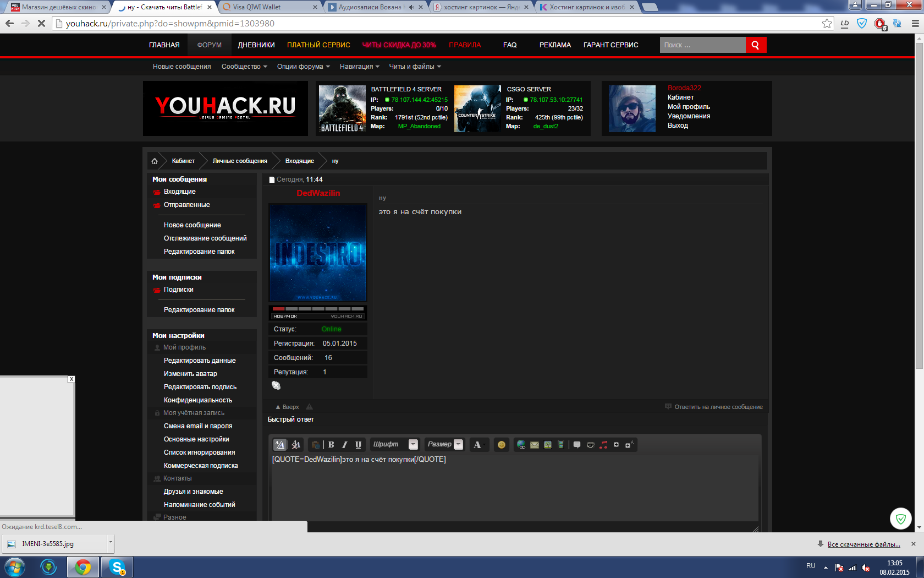Open the smilies picker
This screenshot has width=924, height=578.
point(502,445)
